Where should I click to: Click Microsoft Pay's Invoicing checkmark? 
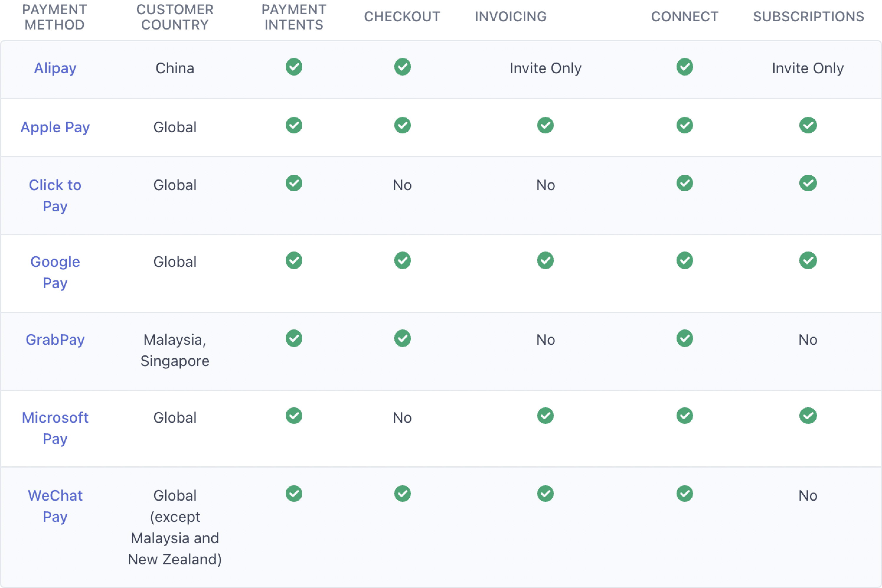545,416
